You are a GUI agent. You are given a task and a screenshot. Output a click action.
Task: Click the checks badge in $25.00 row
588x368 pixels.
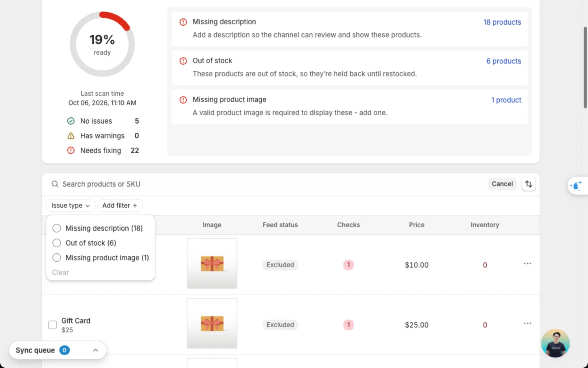coord(348,325)
